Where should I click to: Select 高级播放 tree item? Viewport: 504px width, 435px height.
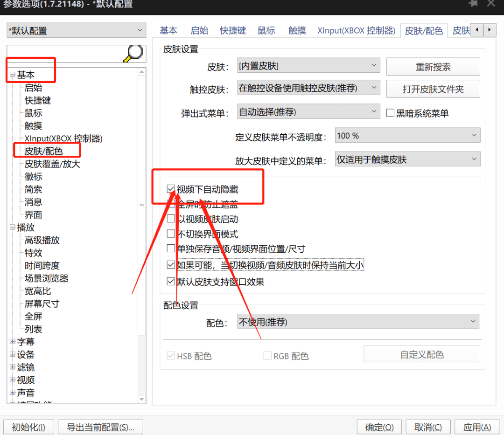tap(42, 240)
